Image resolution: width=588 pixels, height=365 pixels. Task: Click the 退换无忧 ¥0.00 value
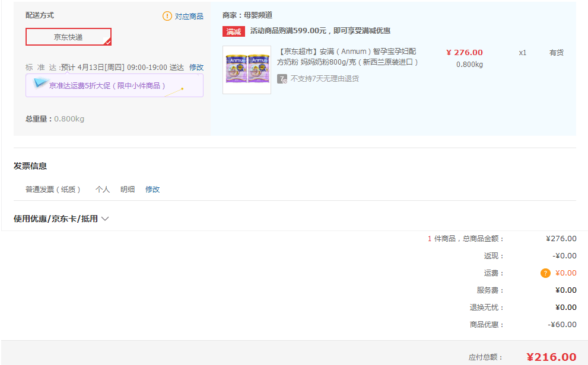click(x=566, y=308)
